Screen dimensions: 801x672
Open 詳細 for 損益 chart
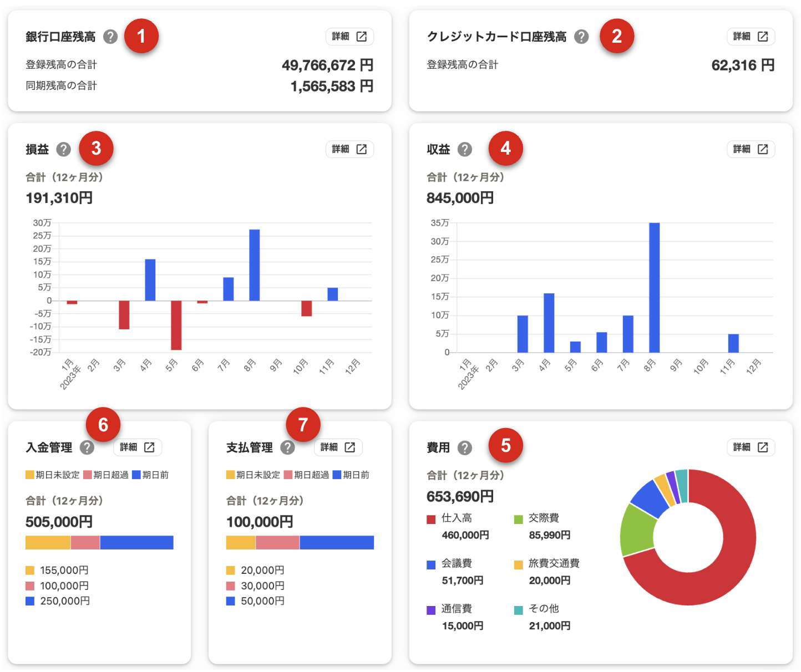pos(349,149)
